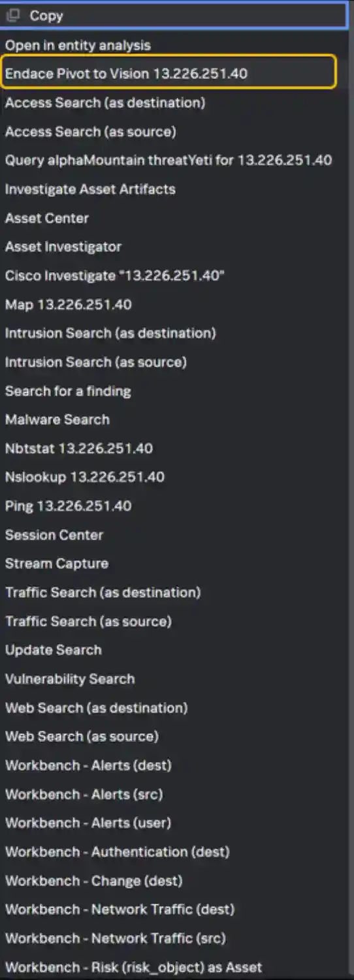Select Map 13.226.251.40
Screen dimensions: 354x980
(69, 305)
